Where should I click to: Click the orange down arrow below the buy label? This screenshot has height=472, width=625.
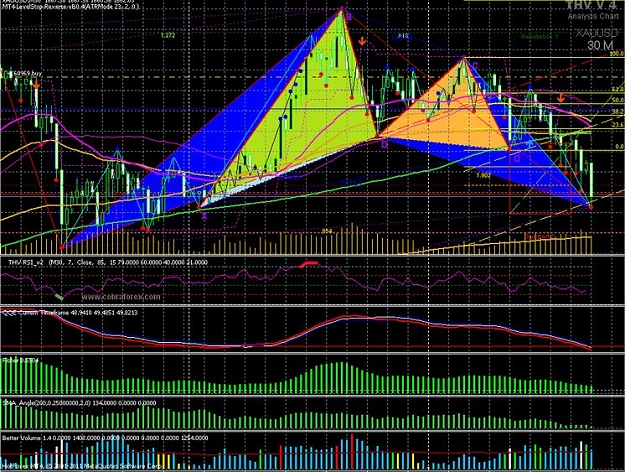tap(36, 85)
